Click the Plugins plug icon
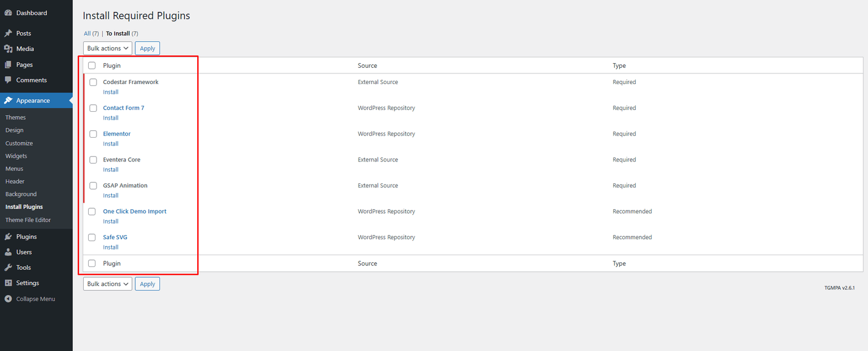Screen dimensions: 868x351 [x=8, y=237]
